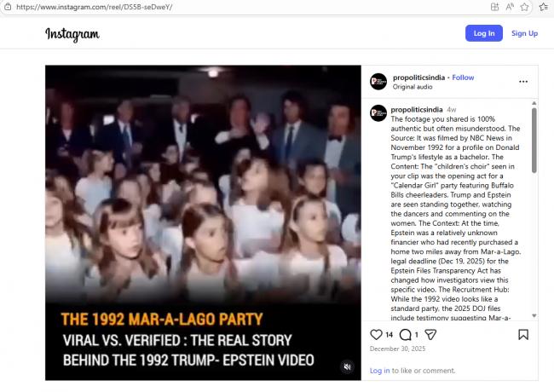The width and height of the screenshot is (554, 392).
Task: Click the propoliticsindia profile avatar in the header
Action: click(x=378, y=82)
